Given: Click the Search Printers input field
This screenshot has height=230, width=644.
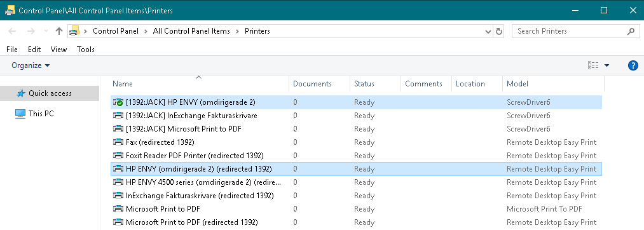Looking at the screenshot, I should click(570, 31).
